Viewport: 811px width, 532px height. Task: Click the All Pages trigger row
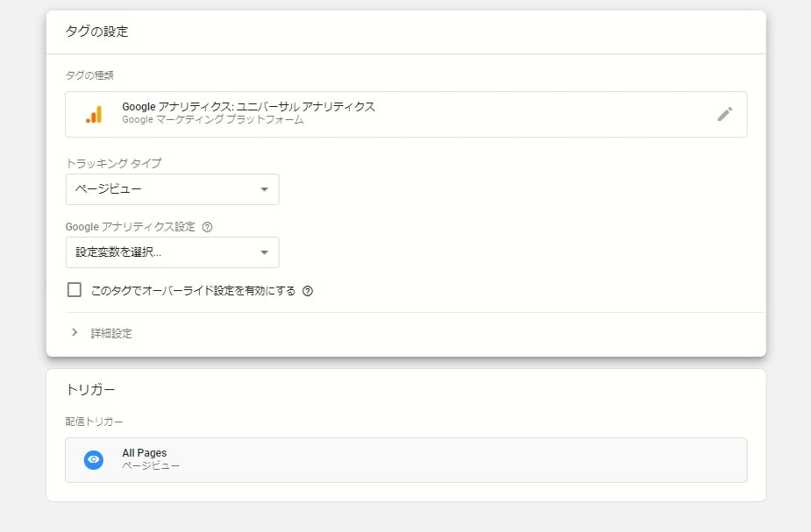click(x=406, y=460)
